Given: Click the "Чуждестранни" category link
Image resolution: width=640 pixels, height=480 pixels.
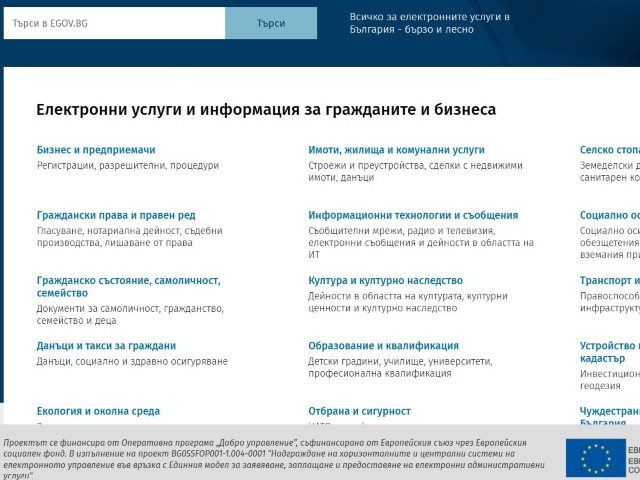Looking at the screenshot, I should pos(609,411).
